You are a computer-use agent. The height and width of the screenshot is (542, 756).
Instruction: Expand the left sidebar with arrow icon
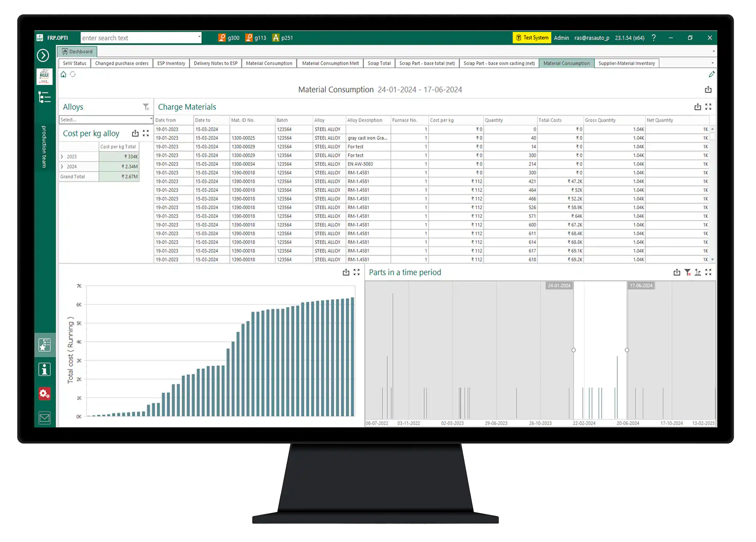[43, 55]
